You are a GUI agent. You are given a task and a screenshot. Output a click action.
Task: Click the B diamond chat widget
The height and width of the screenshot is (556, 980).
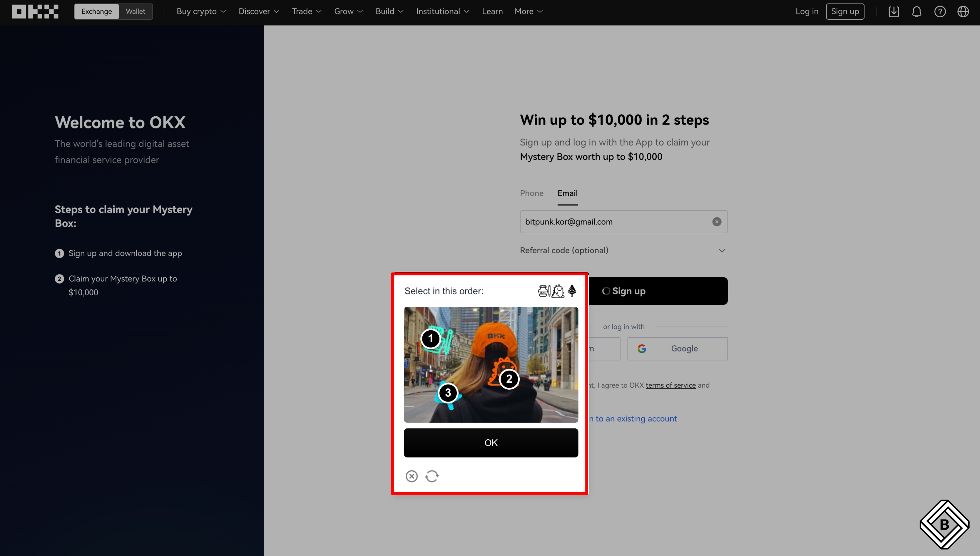click(x=944, y=524)
